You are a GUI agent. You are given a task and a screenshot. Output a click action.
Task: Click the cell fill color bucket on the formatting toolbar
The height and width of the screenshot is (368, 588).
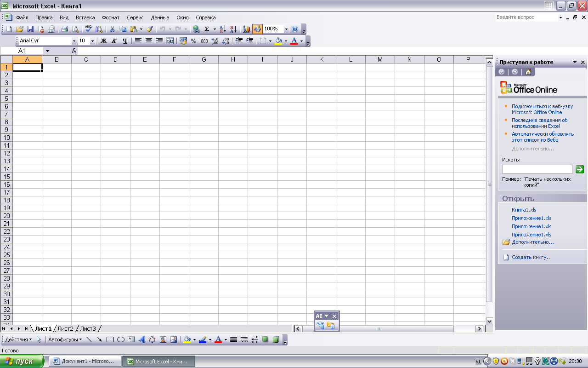tap(278, 41)
